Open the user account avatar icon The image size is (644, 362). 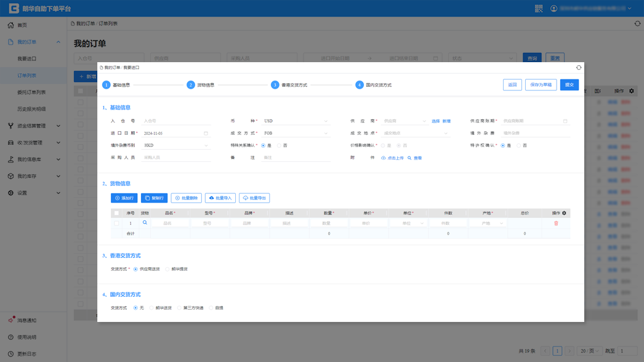[x=553, y=8]
